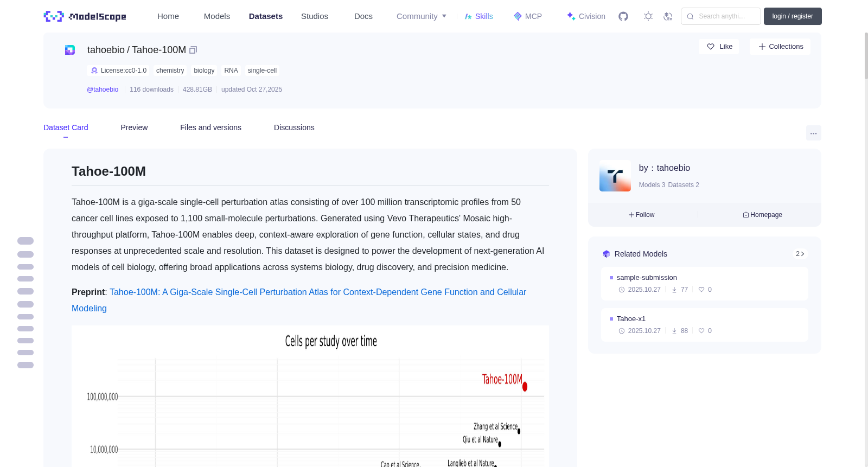Open the Docs menu item

point(363,16)
